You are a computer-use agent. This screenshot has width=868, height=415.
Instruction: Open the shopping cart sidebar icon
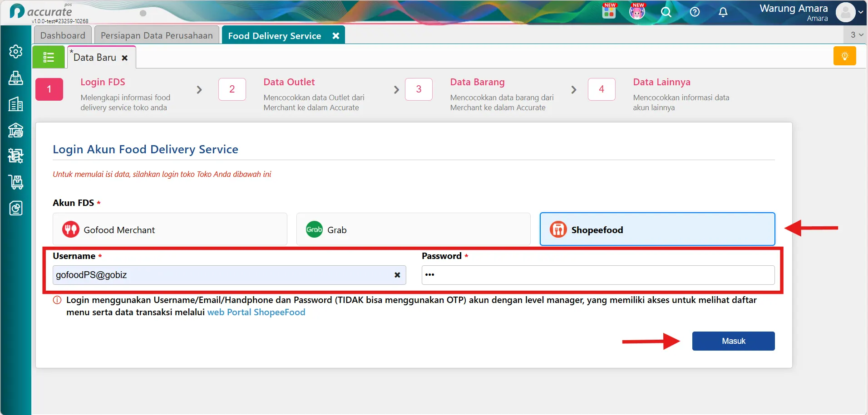pyautogui.click(x=16, y=182)
